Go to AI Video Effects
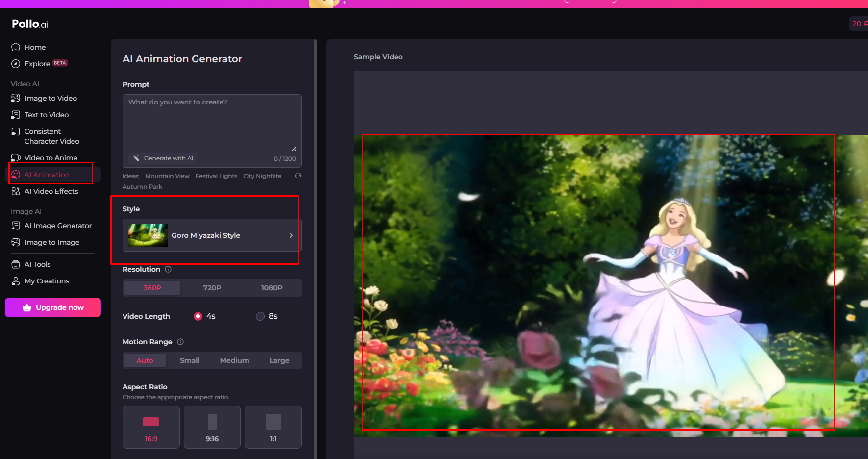Image resolution: width=868 pixels, height=459 pixels. tap(51, 191)
